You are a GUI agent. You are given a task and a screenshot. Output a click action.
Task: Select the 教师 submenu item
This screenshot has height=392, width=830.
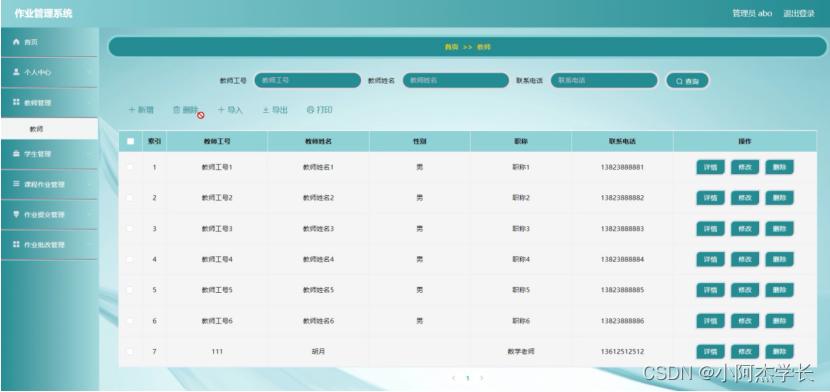click(x=49, y=129)
